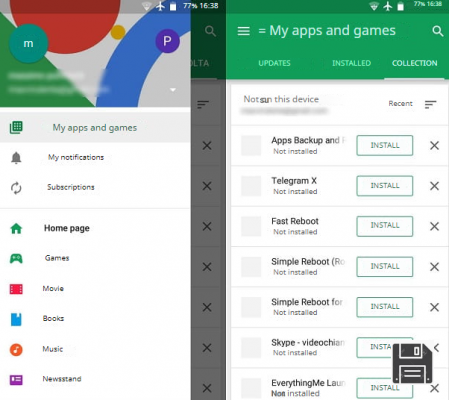
Task: Open the Telegram X app thumbnail
Action: pos(251,186)
